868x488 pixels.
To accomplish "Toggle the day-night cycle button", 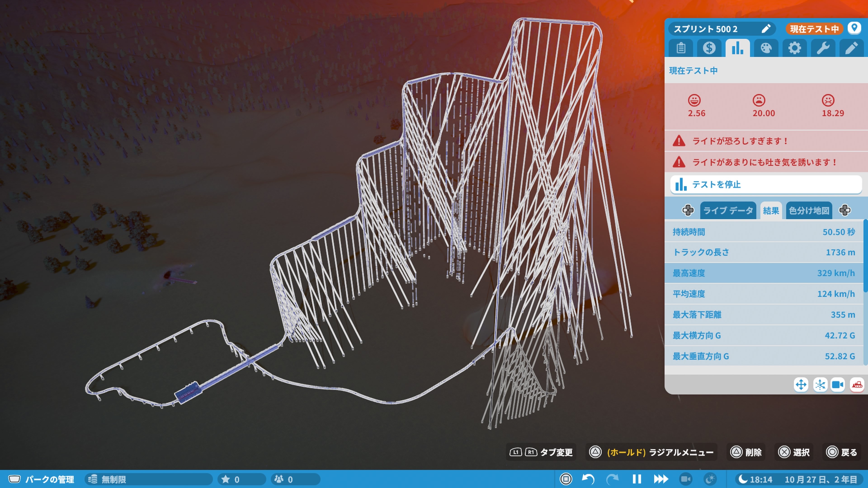I will point(710,479).
